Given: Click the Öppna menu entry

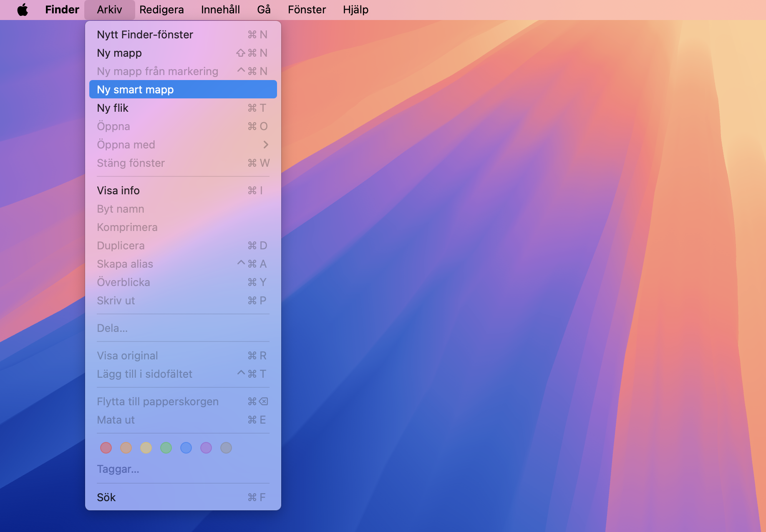Looking at the screenshot, I should [x=183, y=126].
